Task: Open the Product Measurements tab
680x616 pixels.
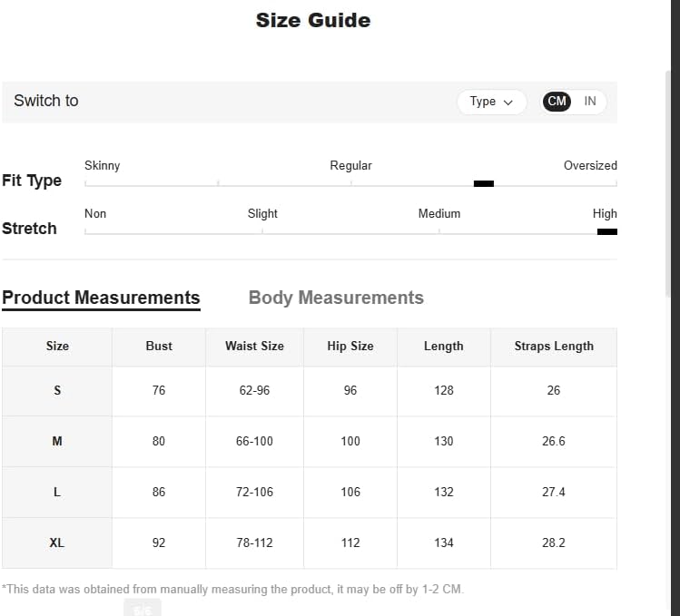Action: click(101, 298)
